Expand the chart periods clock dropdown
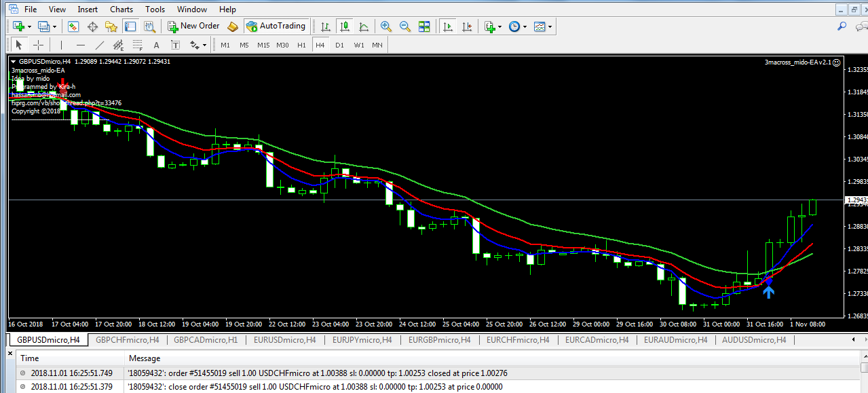The width and height of the screenshot is (868, 393). click(x=524, y=27)
